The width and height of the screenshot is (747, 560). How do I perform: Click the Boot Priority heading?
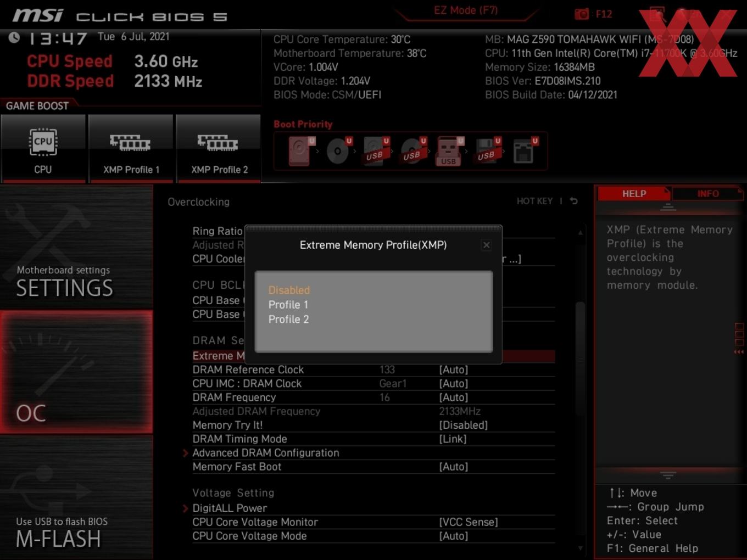tap(303, 125)
